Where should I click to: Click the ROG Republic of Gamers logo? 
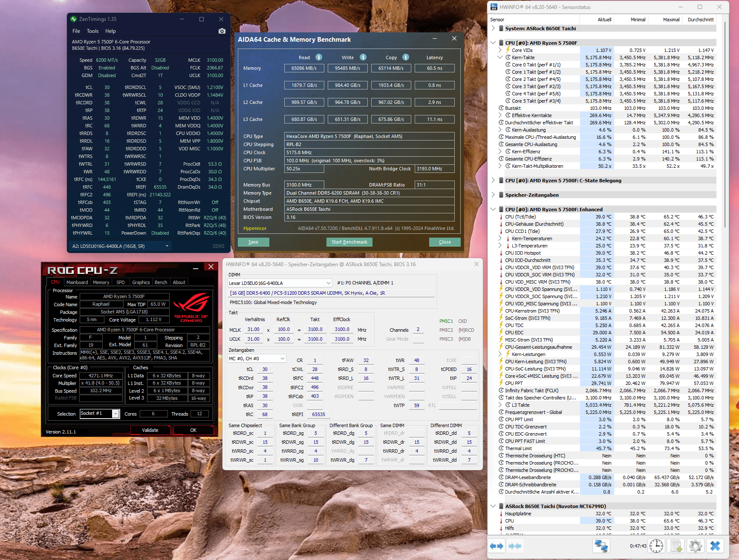[x=191, y=307]
